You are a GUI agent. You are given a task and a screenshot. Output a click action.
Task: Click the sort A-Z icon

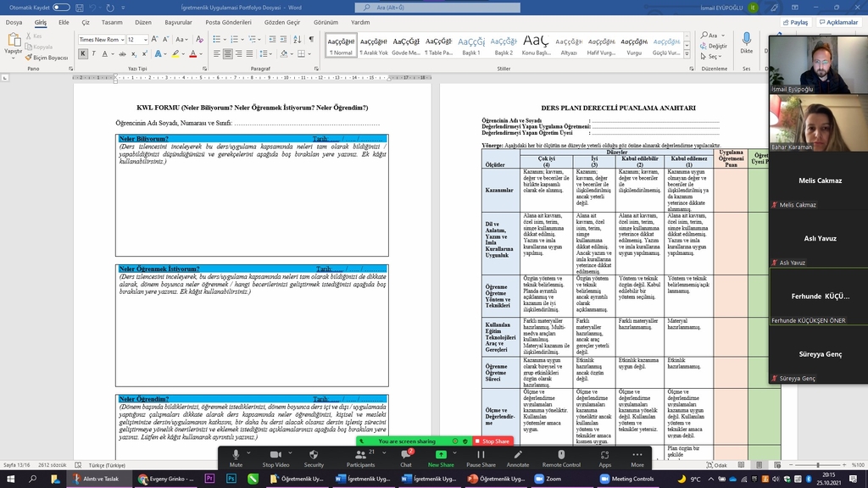(298, 39)
